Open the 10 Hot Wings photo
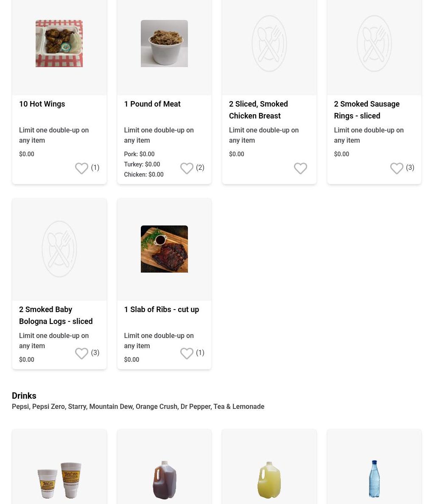This screenshot has height=504, width=442. 59,43
